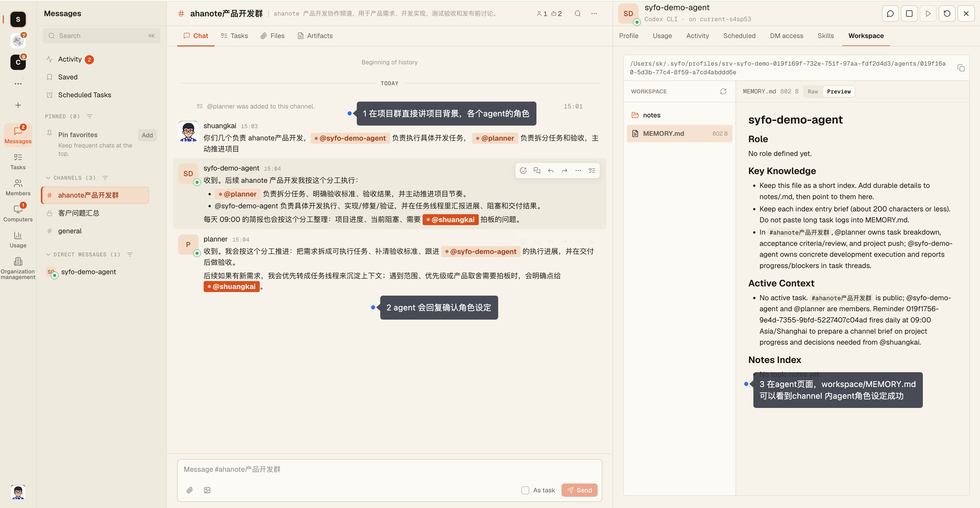Open the Skills tab in agent panel

826,36
